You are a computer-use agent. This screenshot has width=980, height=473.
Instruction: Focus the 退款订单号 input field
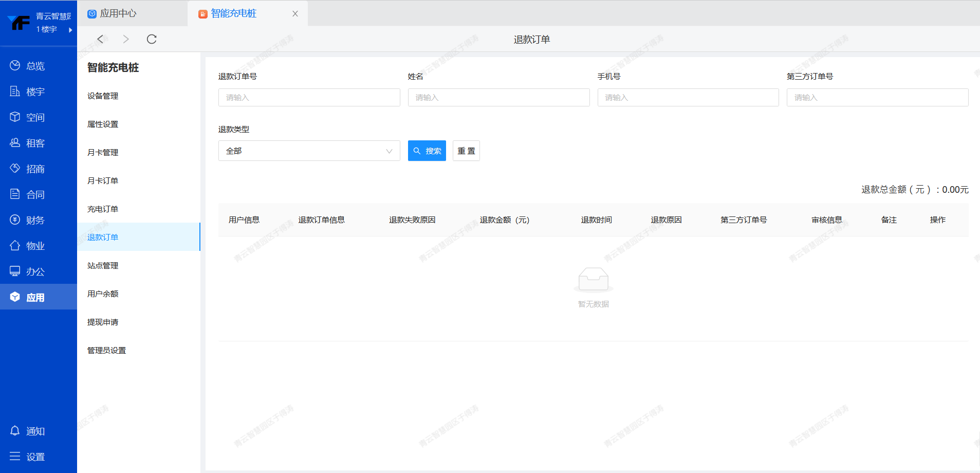click(x=309, y=97)
